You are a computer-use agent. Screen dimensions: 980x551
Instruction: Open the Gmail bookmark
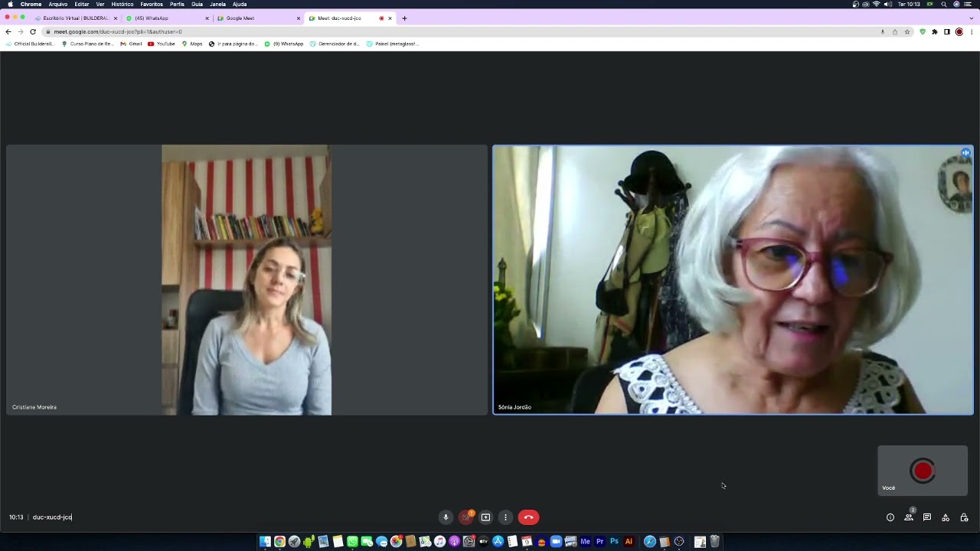click(131, 44)
